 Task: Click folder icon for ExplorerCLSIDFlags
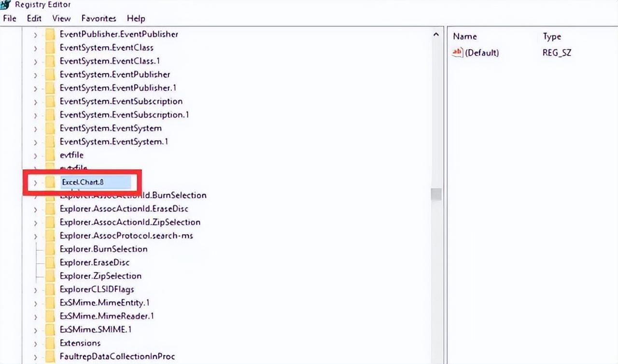click(x=50, y=290)
